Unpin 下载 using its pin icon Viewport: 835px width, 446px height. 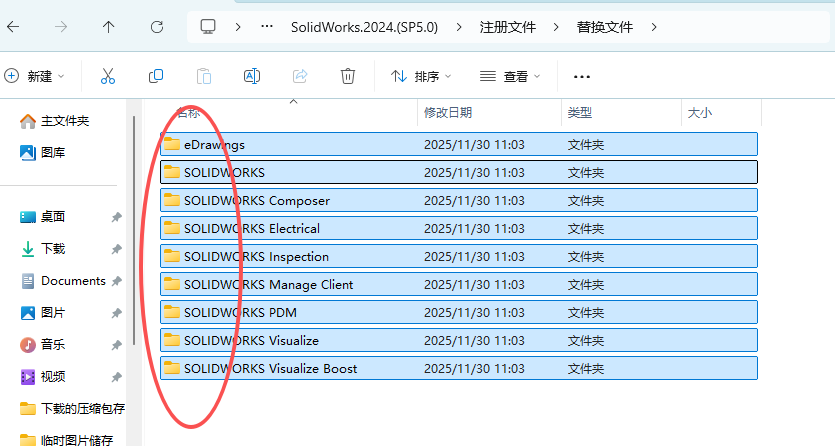click(x=117, y=249)
